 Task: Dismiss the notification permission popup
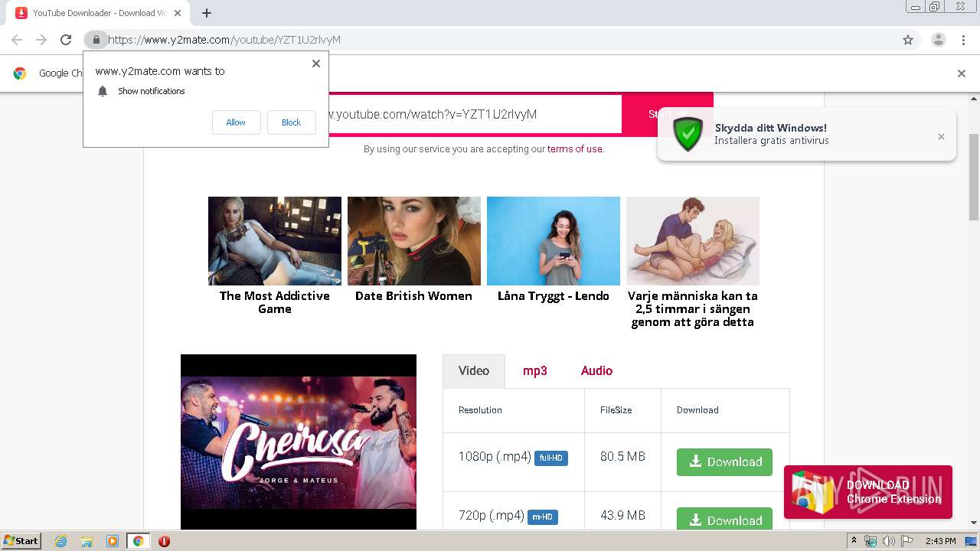[x=315, y=64]
